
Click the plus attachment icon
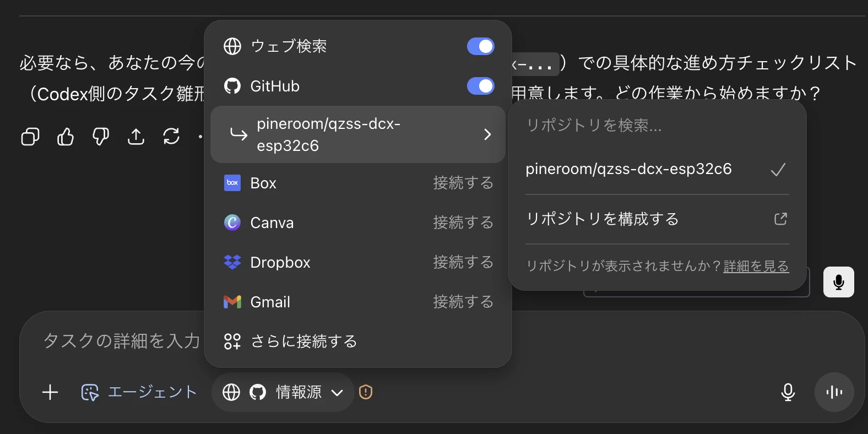point(50,392)
